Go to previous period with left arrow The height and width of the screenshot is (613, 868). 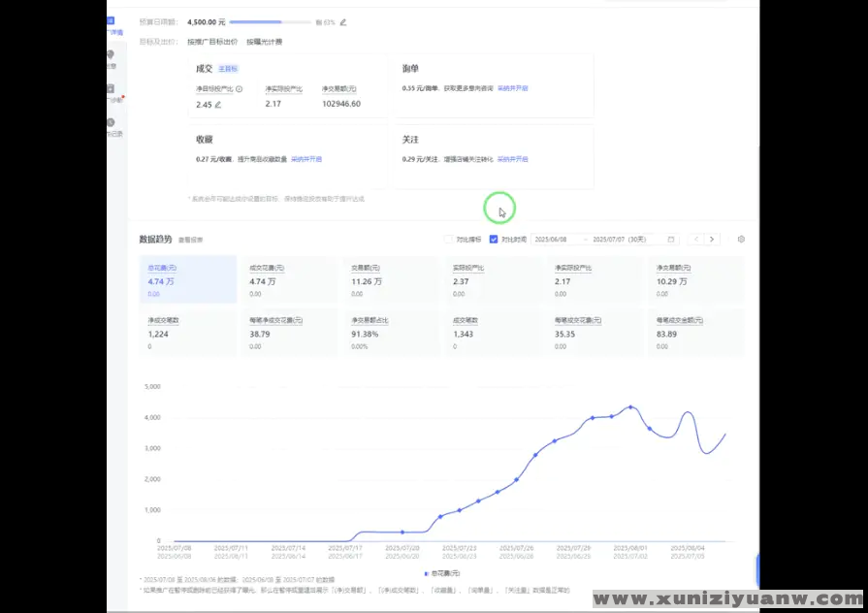tap(695, 239)
